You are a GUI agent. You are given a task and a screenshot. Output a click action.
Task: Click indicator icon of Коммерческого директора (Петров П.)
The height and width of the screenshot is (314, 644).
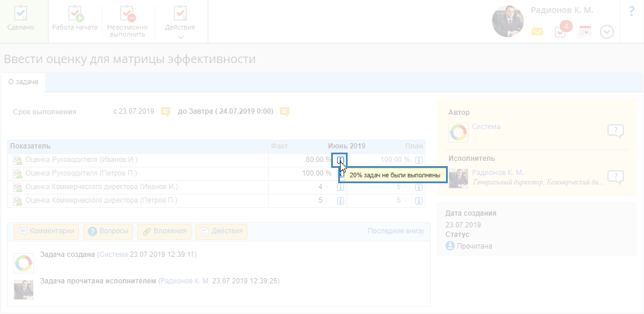click(17, 201)
